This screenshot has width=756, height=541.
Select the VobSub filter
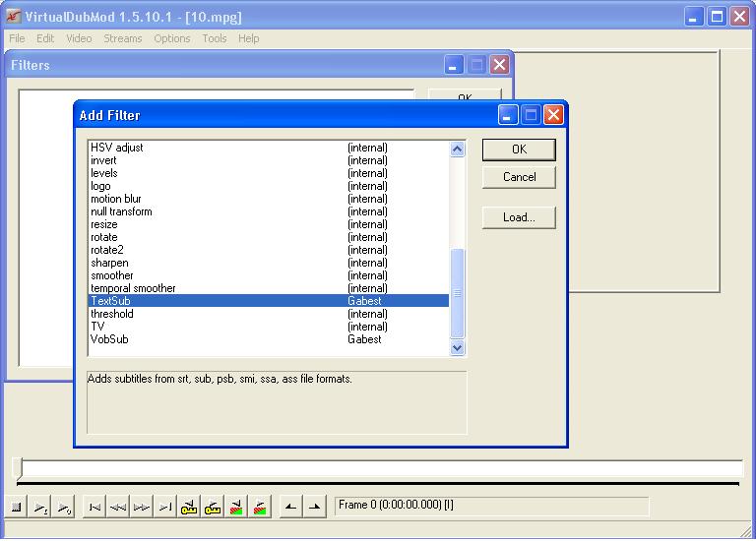click(x=269, y=339)
